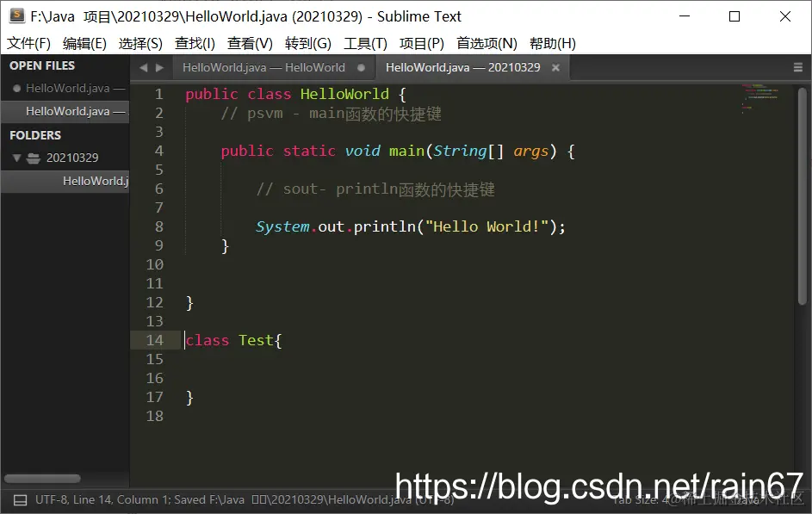812x514 pixels.
Task: Click line number 18 in gutter
Action: (x=155, y=416)
